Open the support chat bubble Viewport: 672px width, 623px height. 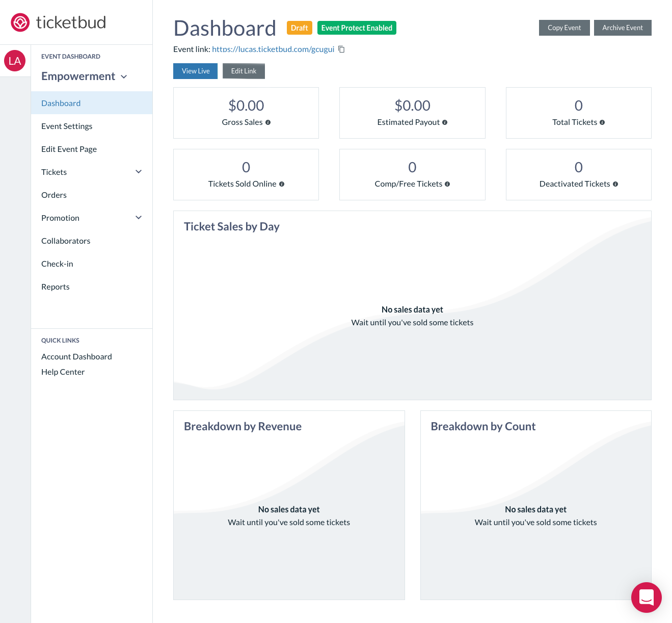tap(646, 598)
